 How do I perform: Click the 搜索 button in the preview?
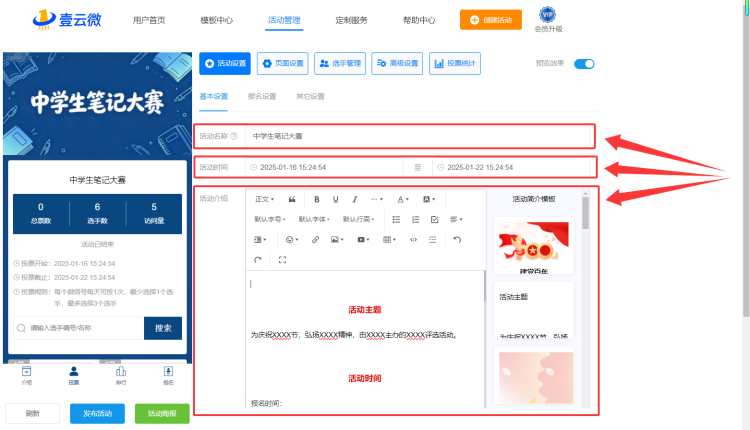pyautogui.click(x=163, y=328)
